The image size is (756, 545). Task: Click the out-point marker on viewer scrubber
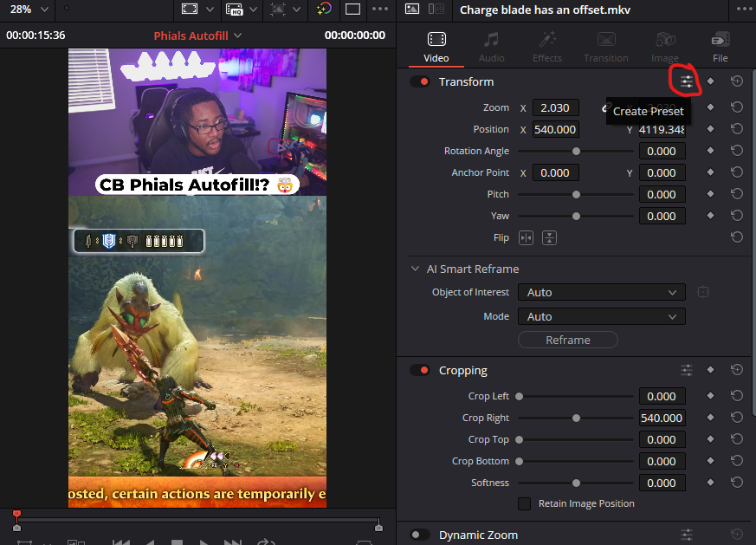click(x=379, y=526)
